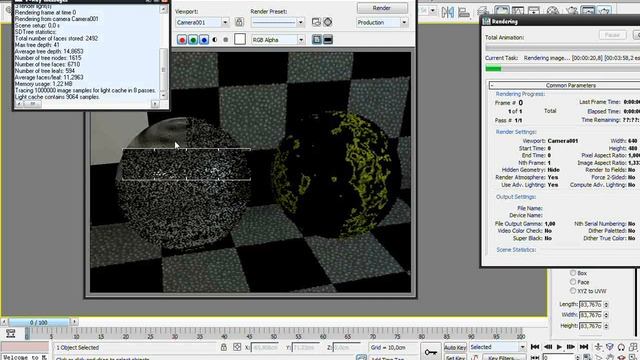Click 'Light cache contains 9064 samples.' log line
Screen dimensions: 640x360
(57, 97)
